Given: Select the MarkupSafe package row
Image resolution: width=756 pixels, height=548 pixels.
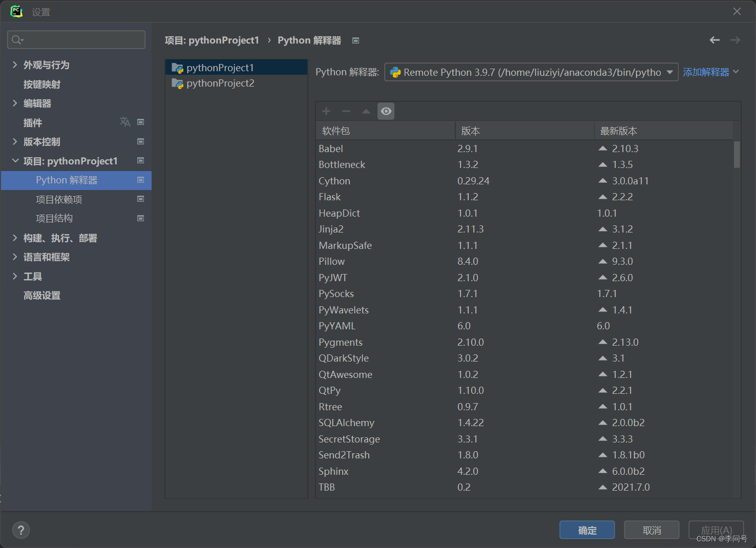Looking at the screenshot, I should [524, 245].
